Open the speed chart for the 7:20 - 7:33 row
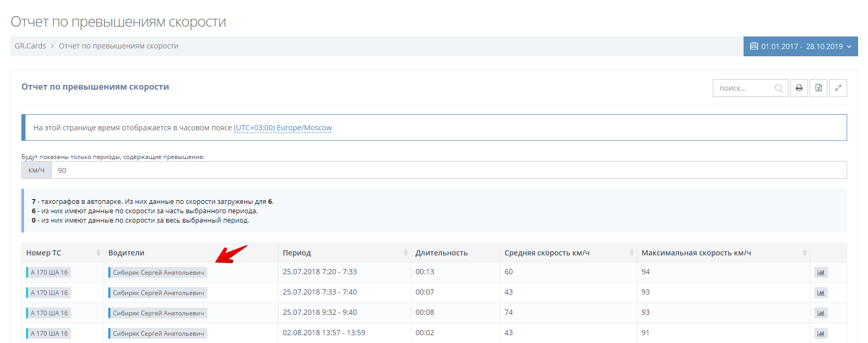868x343 pixels. (x=821, y=273)
